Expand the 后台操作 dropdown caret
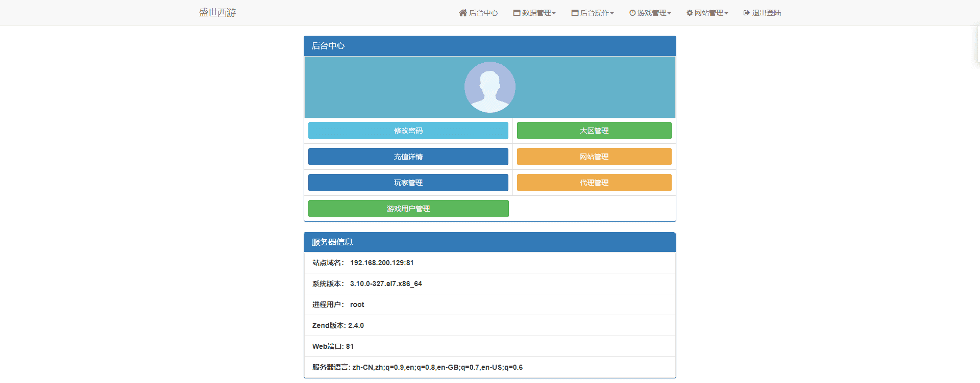This screenshot has height=383, width=980. click(x=612, y=13)
